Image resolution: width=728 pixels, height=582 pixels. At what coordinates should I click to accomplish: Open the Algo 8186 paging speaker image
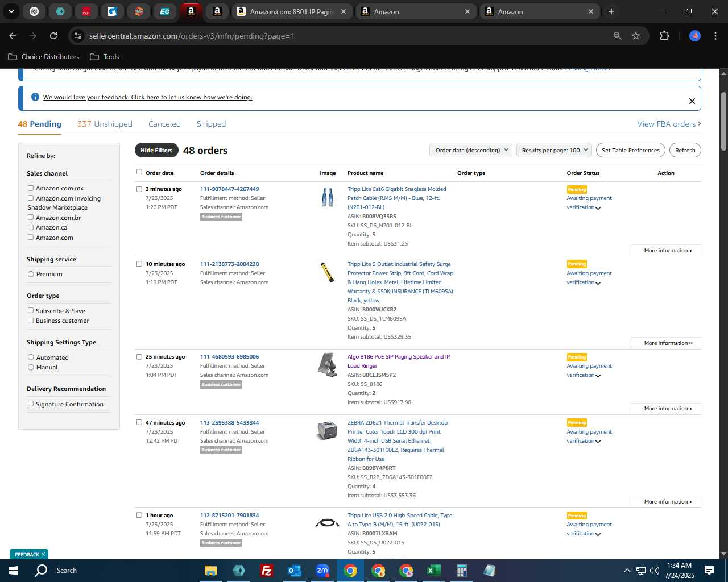[328, 365]
